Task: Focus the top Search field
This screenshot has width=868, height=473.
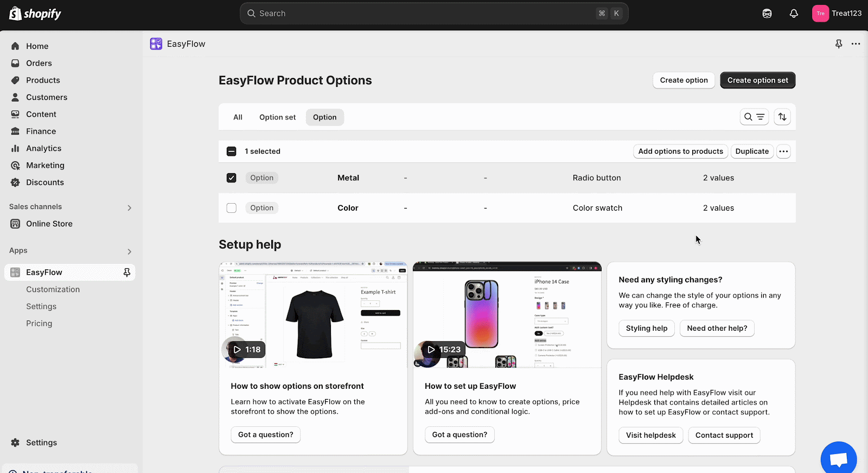Action: pyautogui.click(x=434, y=14)
